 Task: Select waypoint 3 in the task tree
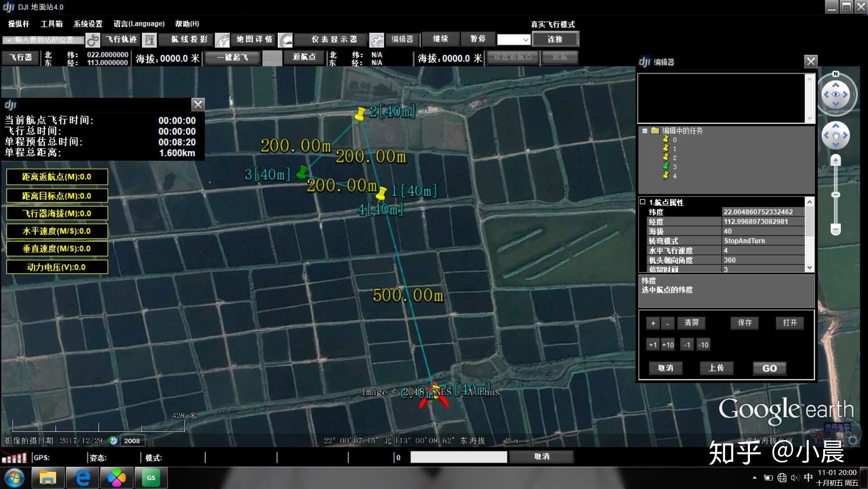(x=674, y=167)
